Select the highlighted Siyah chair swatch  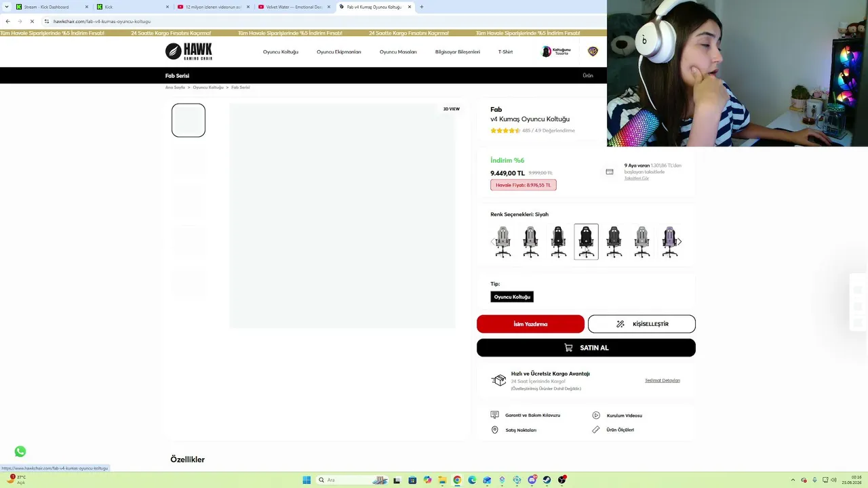[x=587, y=242]
